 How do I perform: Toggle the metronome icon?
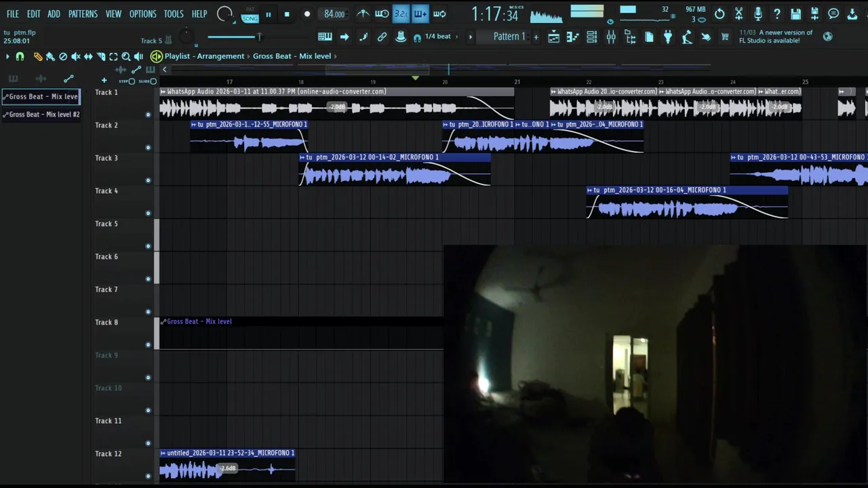[363, 14]
